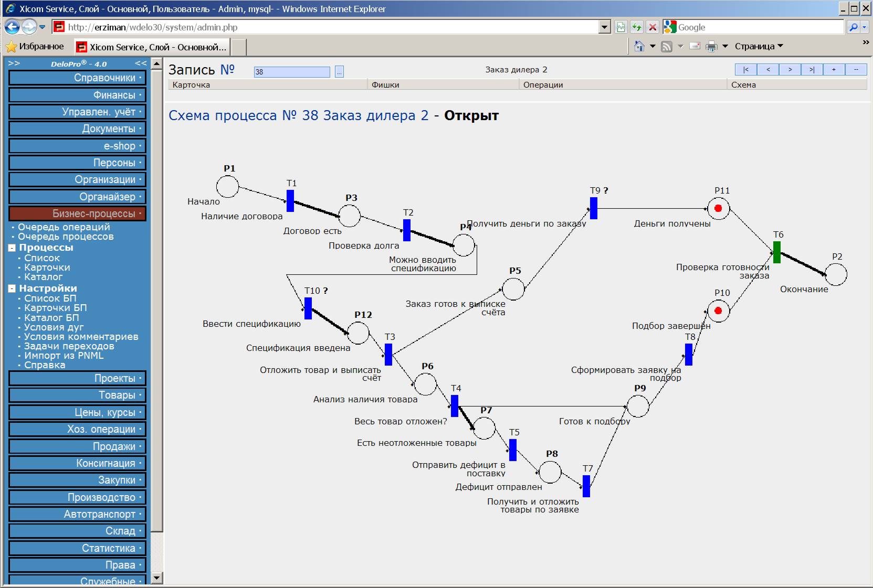The height and width of the screenshot is (588, 873).
Task: Click the sidebar scrollbar down arrow
Action: 156,578
